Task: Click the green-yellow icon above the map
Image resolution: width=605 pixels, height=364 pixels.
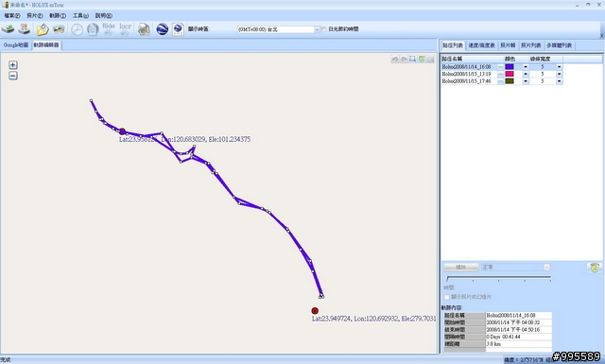Action: [422, 59]
